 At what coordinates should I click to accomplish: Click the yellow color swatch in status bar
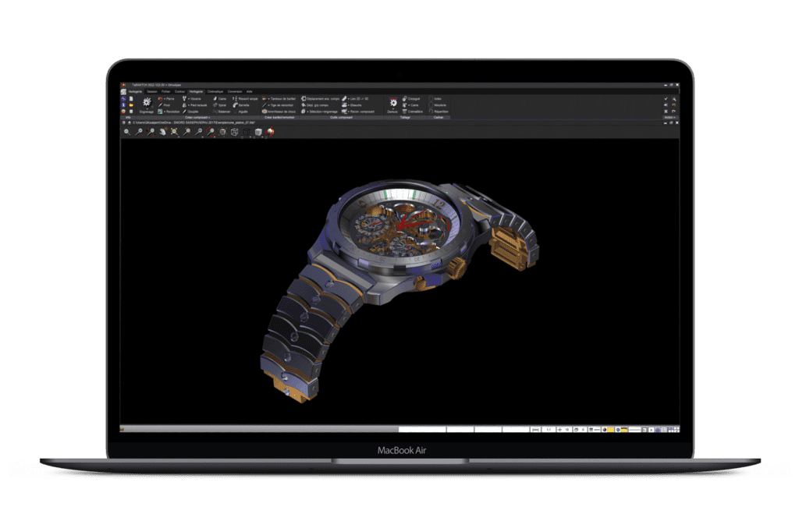click(611, 430)
